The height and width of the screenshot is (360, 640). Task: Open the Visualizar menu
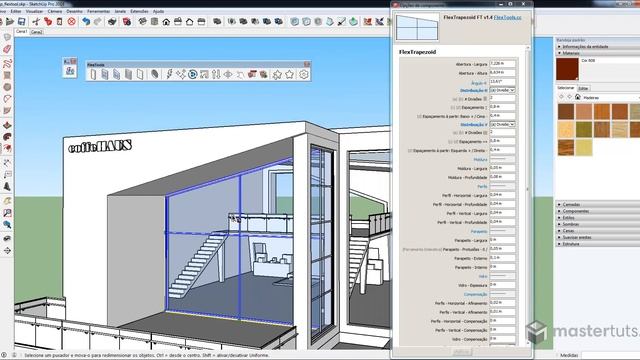pos(34,11)
